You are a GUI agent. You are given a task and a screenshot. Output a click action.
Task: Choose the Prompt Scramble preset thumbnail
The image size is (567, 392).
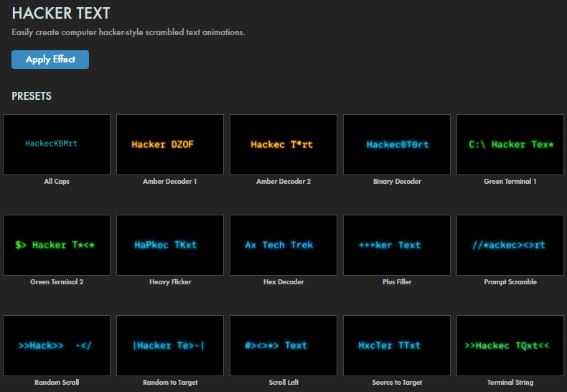[x=510, y=246]
